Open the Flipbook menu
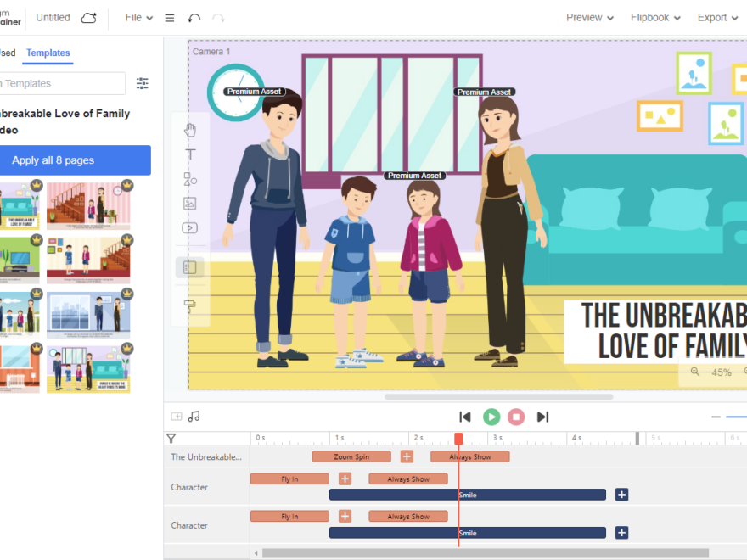Image resolution: width=747 pixels, height=560 pixels. 655,17
